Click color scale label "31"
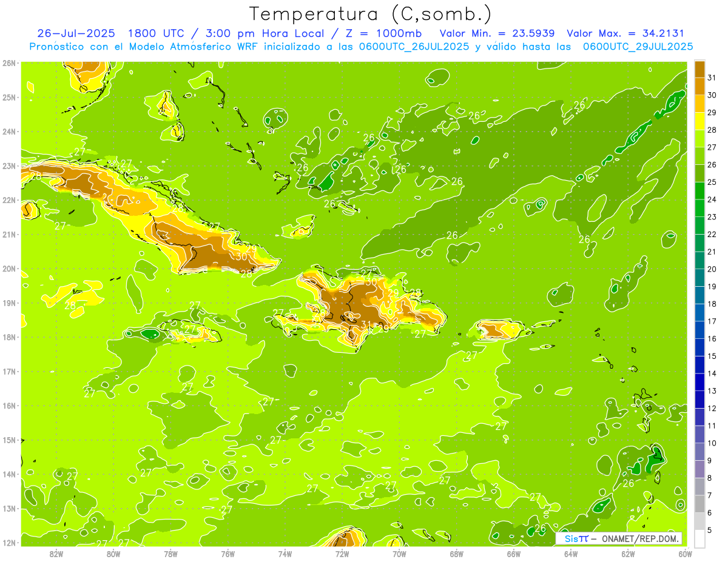 (712, 78)
